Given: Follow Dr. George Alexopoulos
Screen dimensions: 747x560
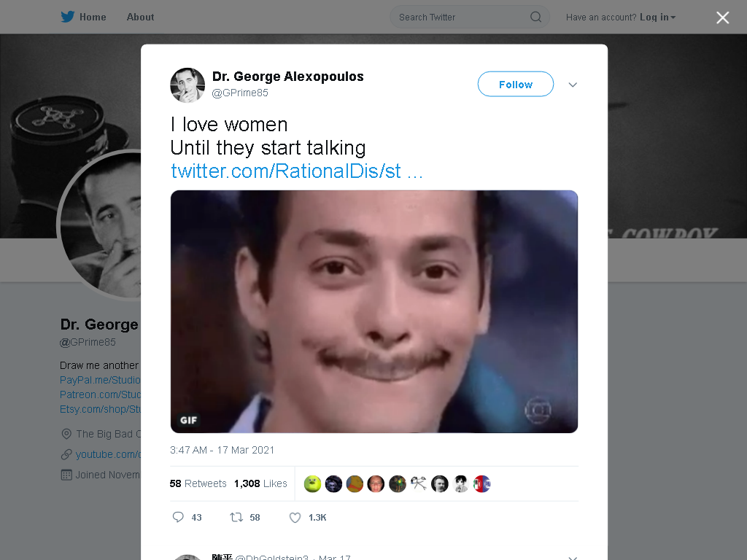Looking at the screenshot, I should (516, 85).
